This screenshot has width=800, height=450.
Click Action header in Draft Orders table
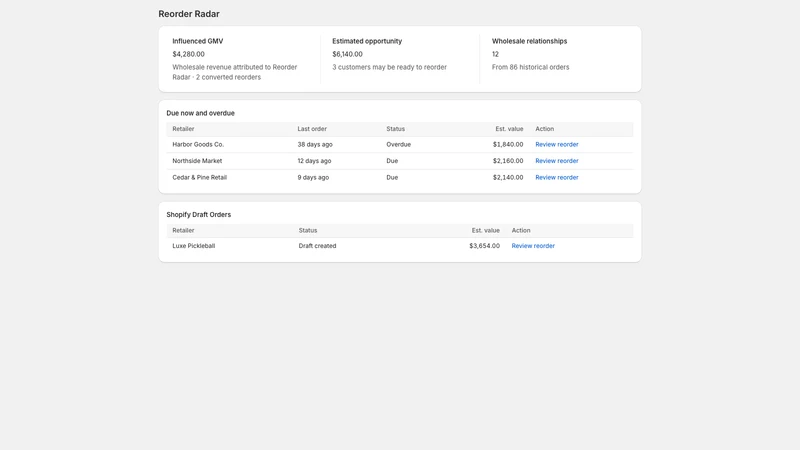[521, 231]
